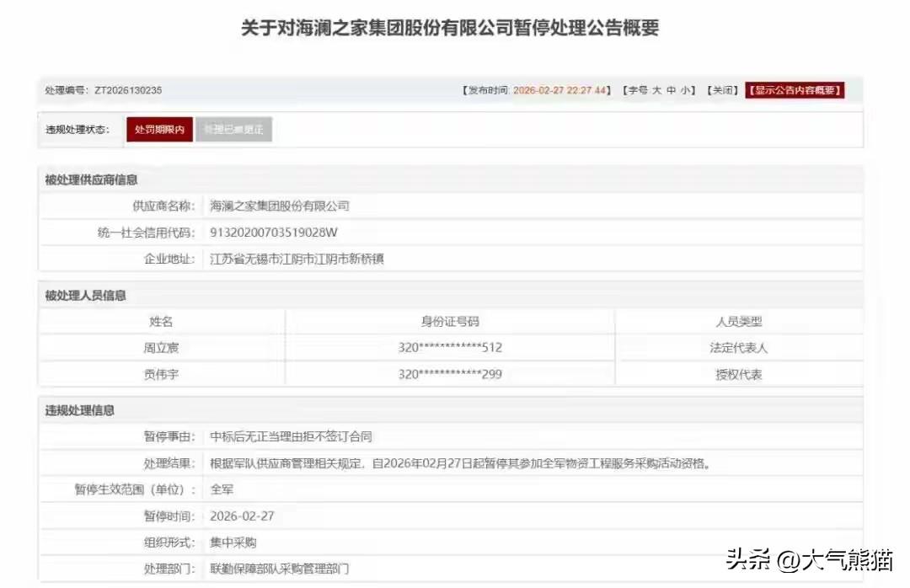Screen dimensions: 910x588
Task: Set font size to 大
Action: pyautogui.click(x=657, y=90)
